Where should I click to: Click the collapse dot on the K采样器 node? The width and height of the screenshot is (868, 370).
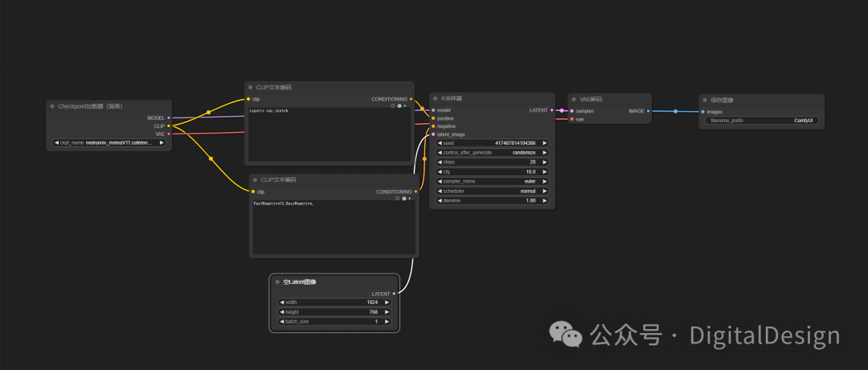point(435,99)
